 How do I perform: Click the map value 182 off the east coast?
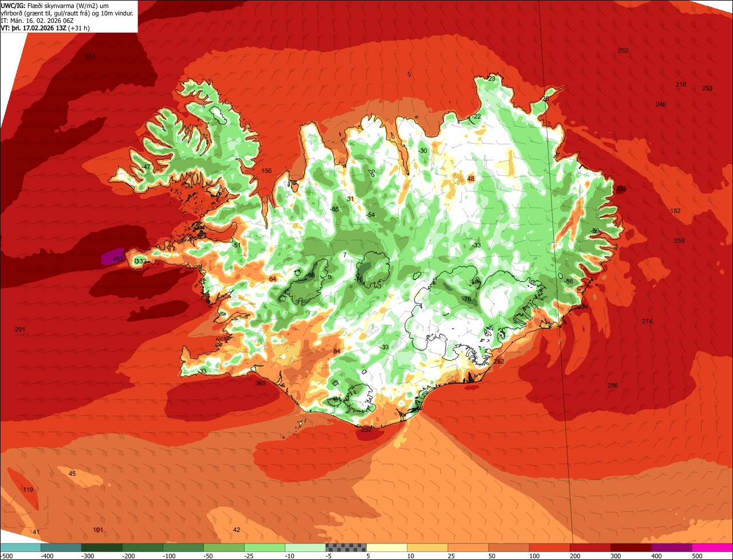pos(676,211)
